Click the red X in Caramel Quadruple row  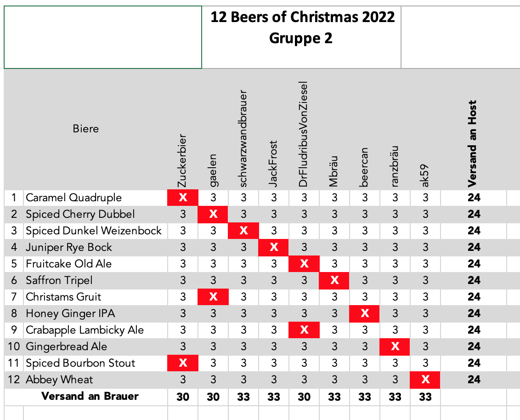(183, 198)
